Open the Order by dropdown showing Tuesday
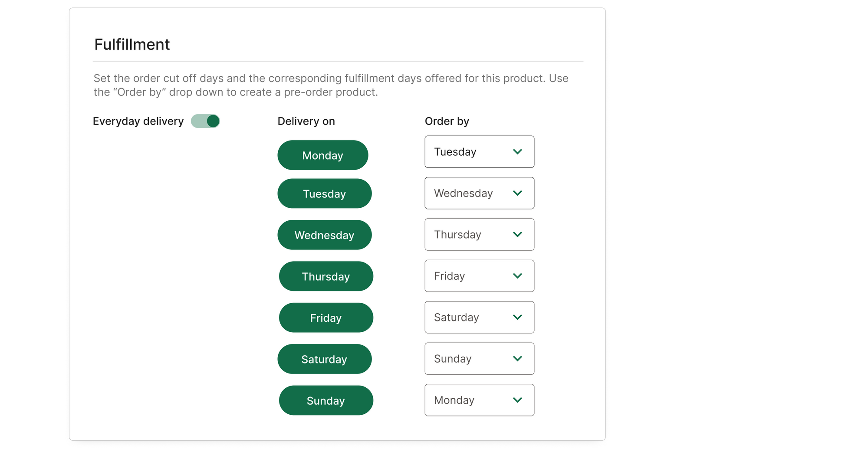The image size is (868, 452). 480,152
